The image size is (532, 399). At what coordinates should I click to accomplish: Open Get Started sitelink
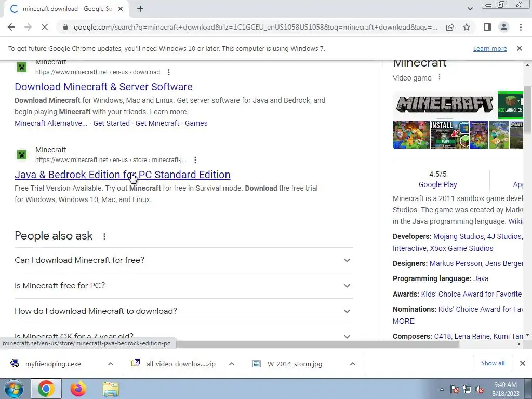111,123
